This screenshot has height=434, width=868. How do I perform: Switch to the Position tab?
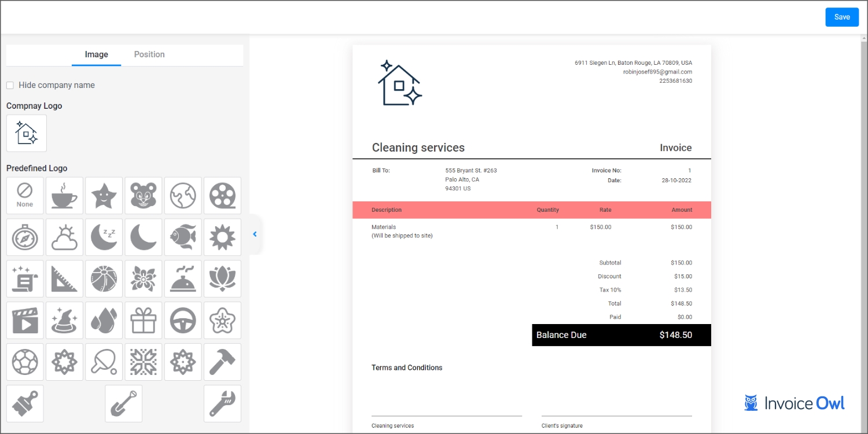[x=149, y=54]
